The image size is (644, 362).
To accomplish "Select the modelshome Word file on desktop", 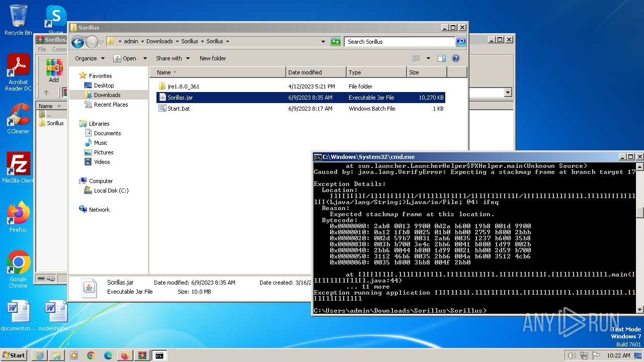I will point(56,316).
